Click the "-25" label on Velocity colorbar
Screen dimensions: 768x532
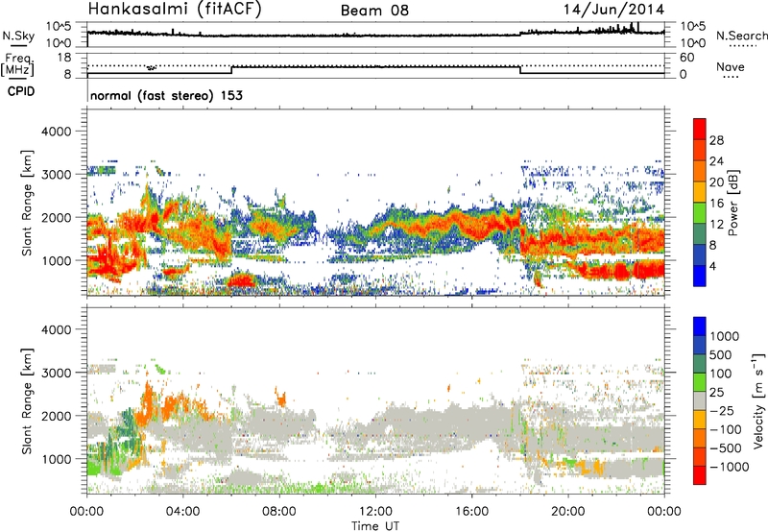pyautogui.click(x=721, y=410)
